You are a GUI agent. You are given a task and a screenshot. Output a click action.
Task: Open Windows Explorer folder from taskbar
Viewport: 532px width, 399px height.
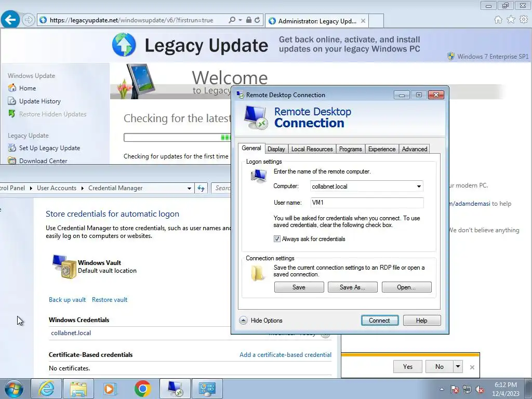coord(78,389)
